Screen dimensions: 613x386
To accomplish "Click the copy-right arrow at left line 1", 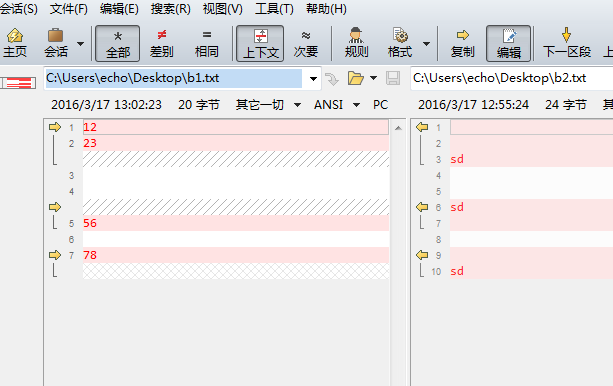I will pyautogui.click(x=55, y=127).
